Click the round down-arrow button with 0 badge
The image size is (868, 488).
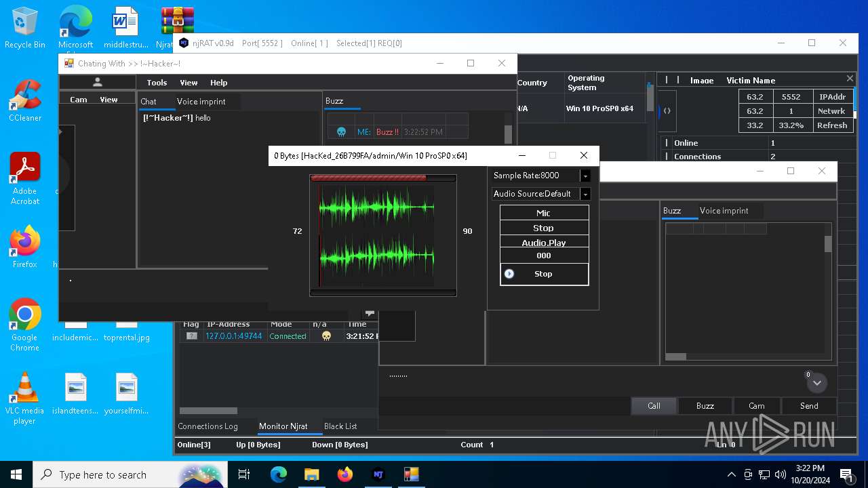coord(817,383)
